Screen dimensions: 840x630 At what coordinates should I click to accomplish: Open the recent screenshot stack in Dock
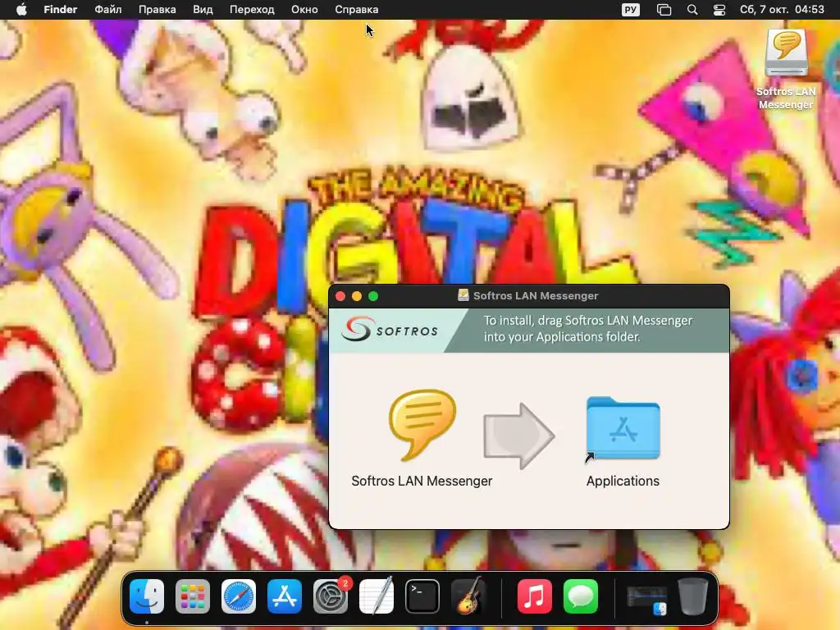pyautogui.click(x=646, y=599)
